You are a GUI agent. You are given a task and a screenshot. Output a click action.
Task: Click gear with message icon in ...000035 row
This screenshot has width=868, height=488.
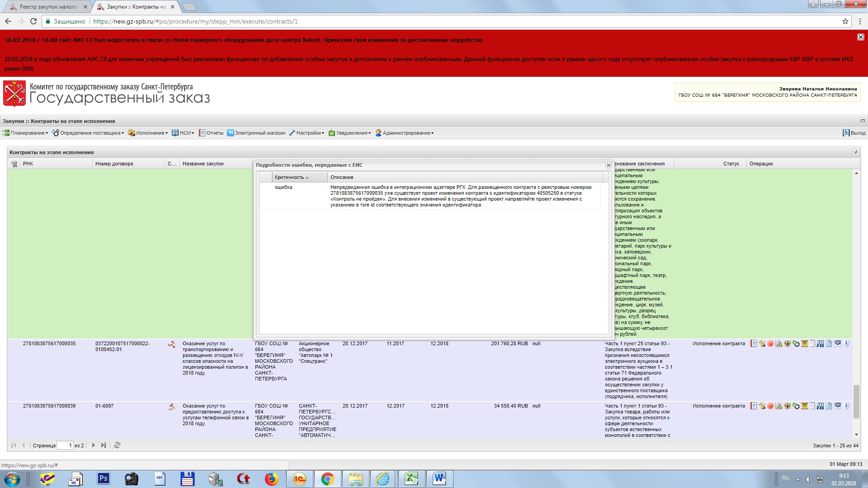tap(796, 343)
